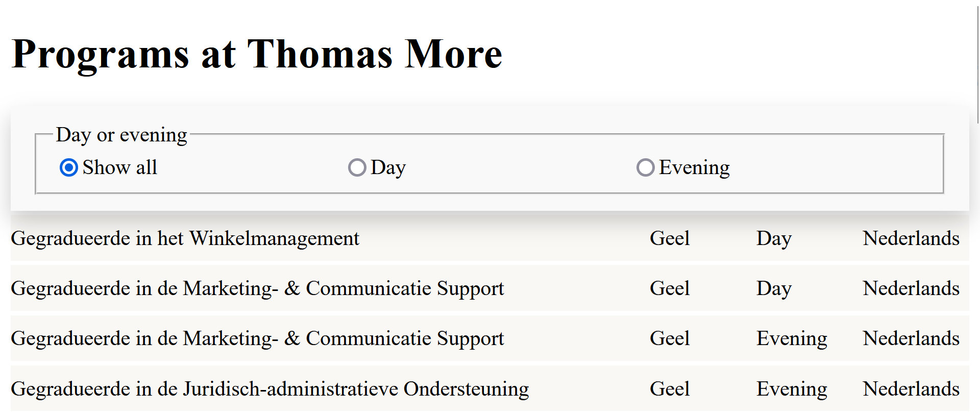This screenshot has height=414, width=980.
Task: Click Geel in the Winkelmanagement row
Action: pyautogui.click(x=669, y=238)
